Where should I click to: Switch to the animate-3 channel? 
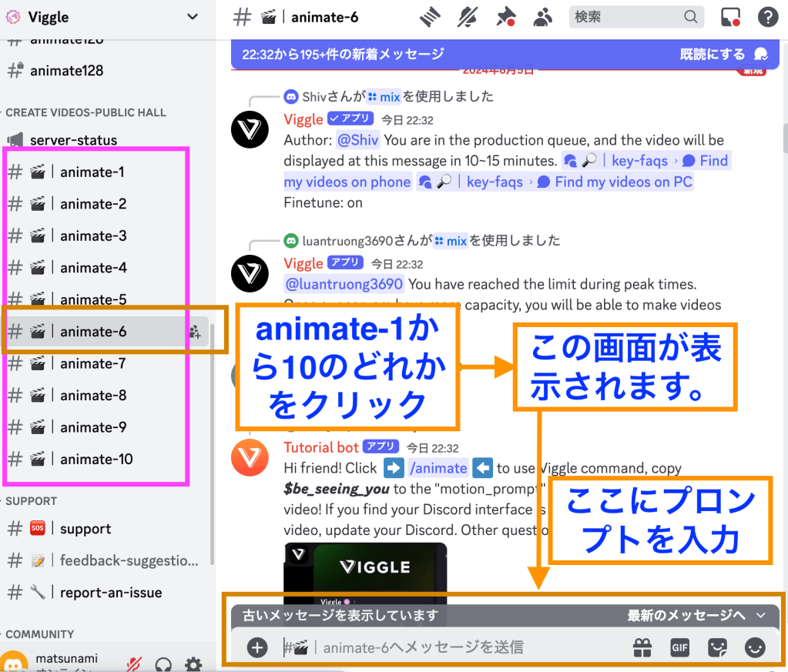point(93,236)
